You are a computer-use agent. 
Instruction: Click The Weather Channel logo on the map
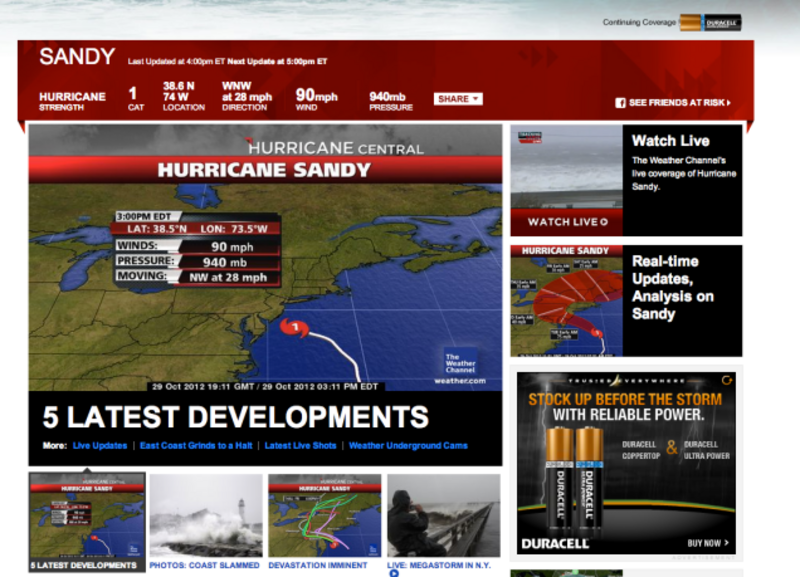460,366
